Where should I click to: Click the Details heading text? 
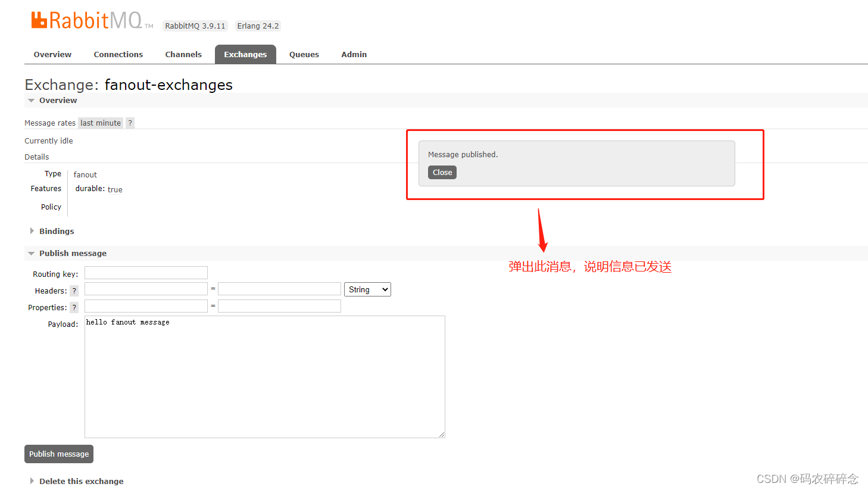(37, 157)
